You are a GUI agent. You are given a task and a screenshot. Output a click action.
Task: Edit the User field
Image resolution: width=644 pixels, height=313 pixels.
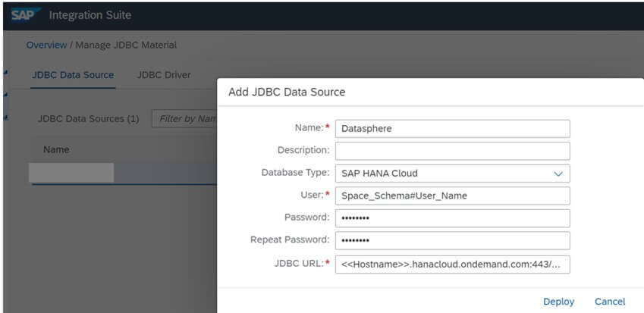click(452, 196)
